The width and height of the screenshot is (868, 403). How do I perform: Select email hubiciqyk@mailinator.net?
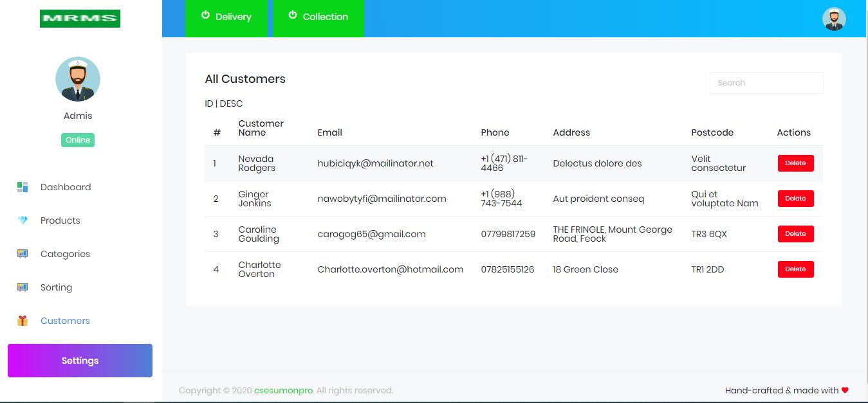pyautogui.click(x=376, y=163)
